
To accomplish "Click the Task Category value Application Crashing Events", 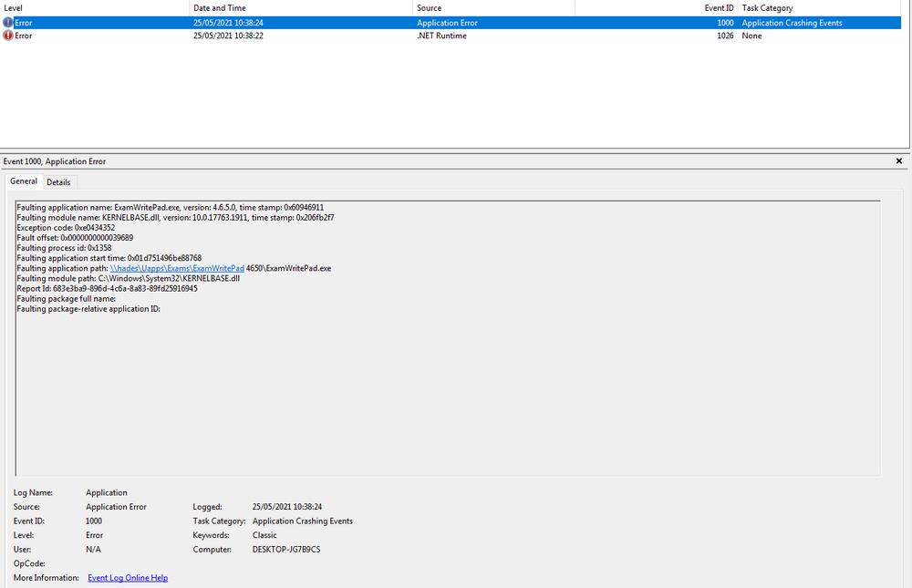I will click(x=303, y=521).
